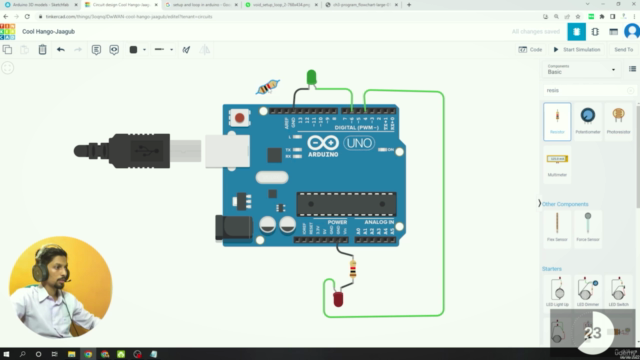Screen dimensions: 640x360
Task: Click the browser back arrow
Action: (x=6, y=17)
